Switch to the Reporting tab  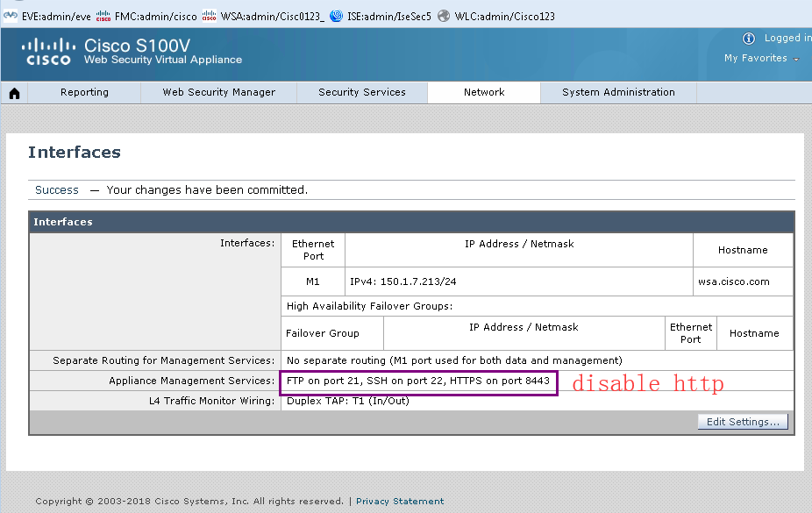point(84,91)
